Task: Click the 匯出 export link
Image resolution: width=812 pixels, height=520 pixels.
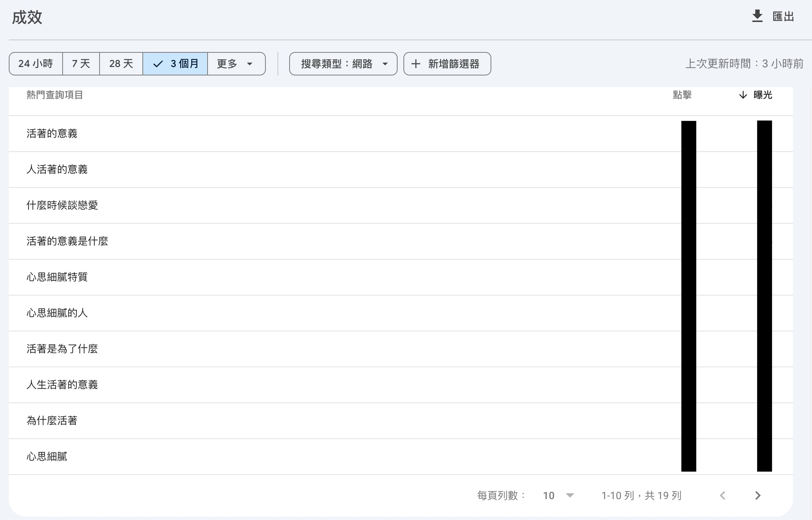Action: tap(783, 16)
